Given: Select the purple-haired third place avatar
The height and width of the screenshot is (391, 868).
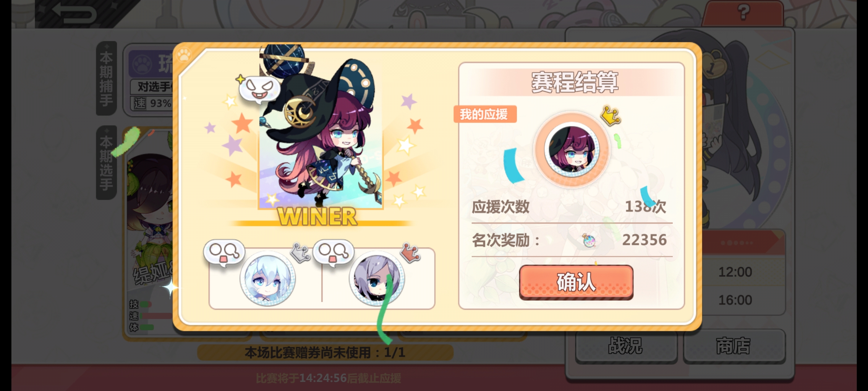Looking at the screenshot, I should pyautogui.click(x=377, y=278).
